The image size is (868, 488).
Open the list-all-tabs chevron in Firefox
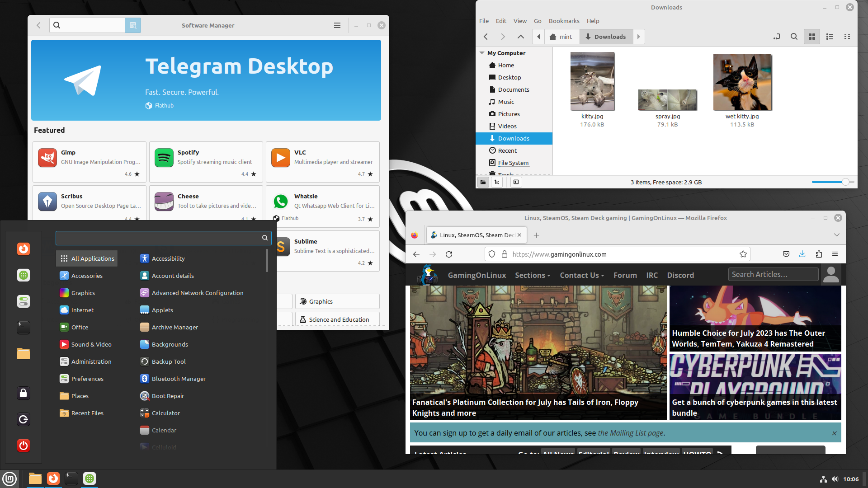pos(837,235)
